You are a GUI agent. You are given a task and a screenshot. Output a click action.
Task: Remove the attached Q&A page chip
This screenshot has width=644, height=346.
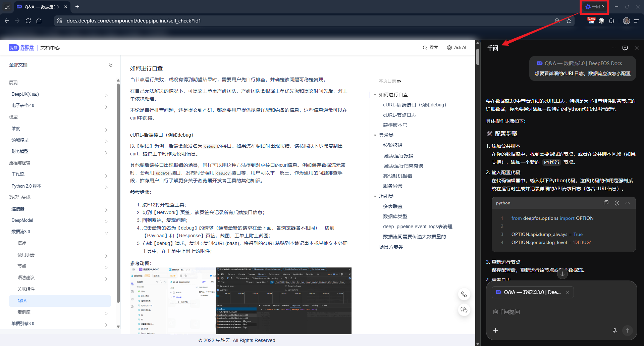pyautogui.click(x=568, y=292)
